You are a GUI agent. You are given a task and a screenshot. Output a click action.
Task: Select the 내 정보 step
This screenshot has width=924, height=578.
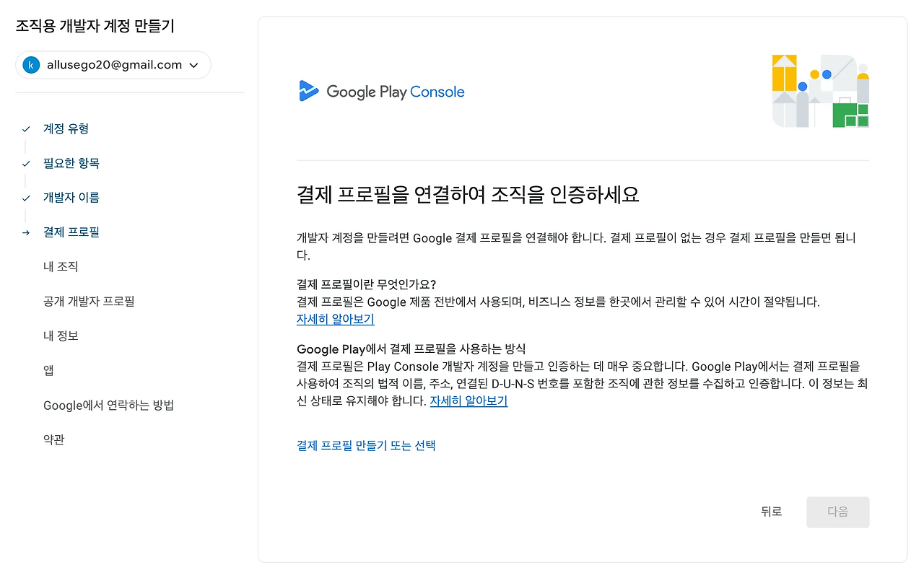pyautogui.click(x=61, y=336)
